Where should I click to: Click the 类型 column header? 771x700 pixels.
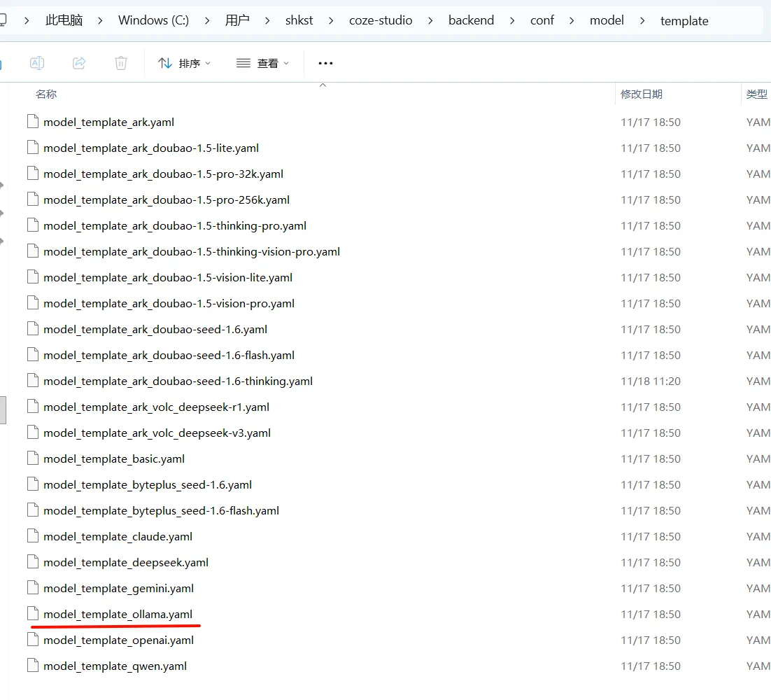click(757, 94)
